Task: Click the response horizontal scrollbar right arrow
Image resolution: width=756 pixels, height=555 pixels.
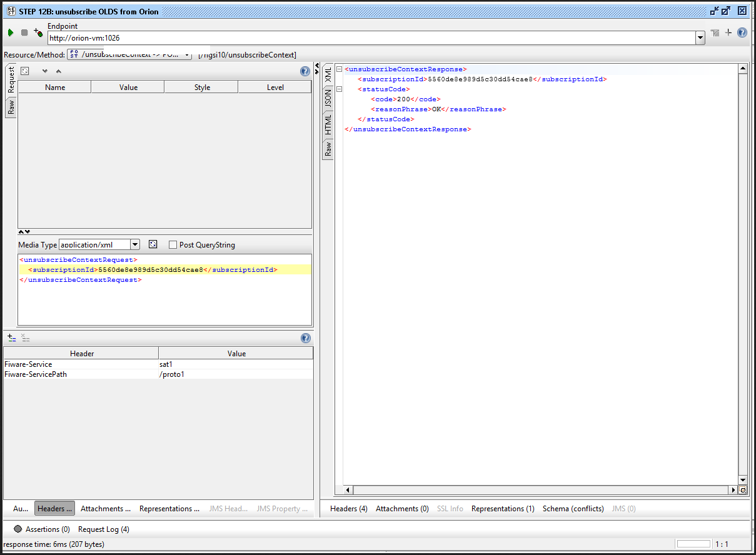Action: (x=733, y=491)
